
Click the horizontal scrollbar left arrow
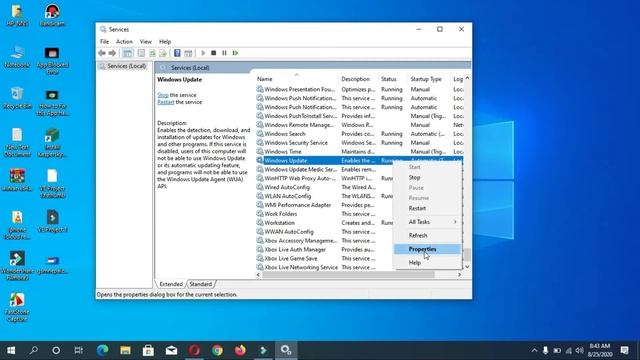tap(258, 275)
